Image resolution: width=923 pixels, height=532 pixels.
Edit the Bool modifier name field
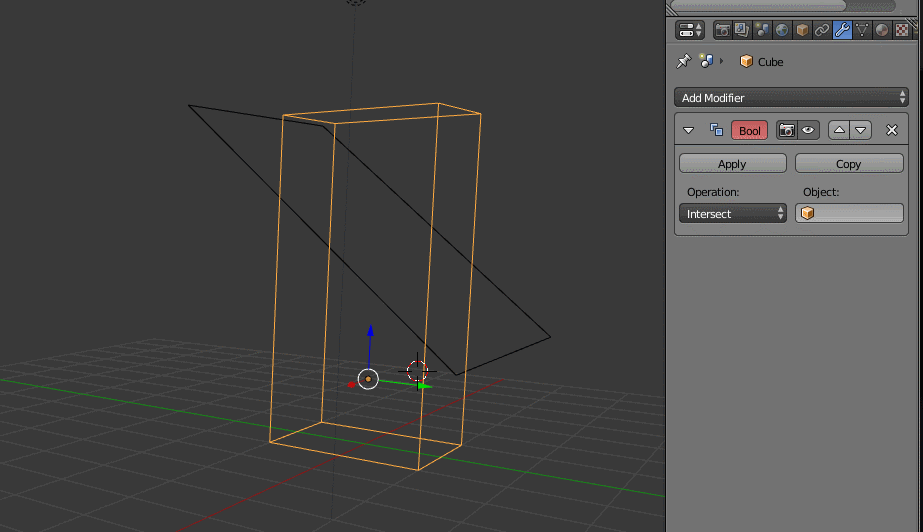pyautogui.click(x=749, y=131)
